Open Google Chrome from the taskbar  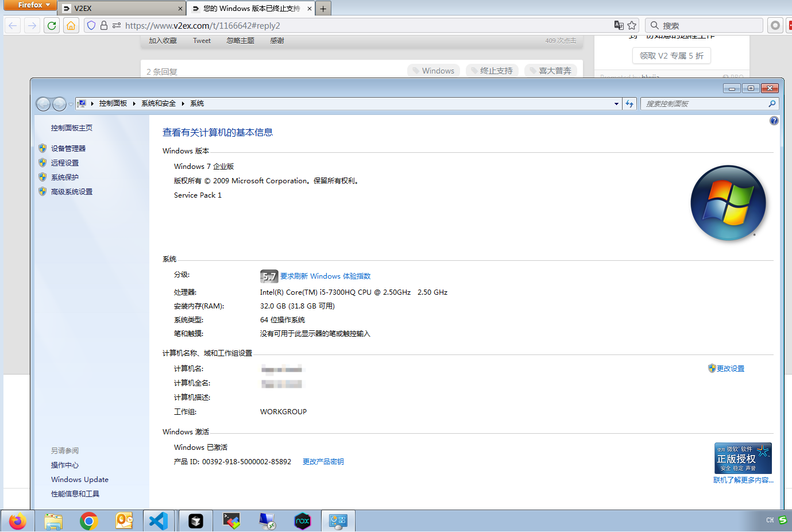88,521
